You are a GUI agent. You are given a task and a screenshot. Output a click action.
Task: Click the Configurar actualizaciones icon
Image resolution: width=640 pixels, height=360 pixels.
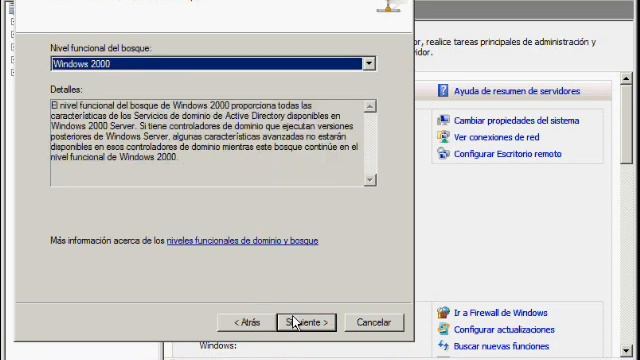(x=443, y=329)
